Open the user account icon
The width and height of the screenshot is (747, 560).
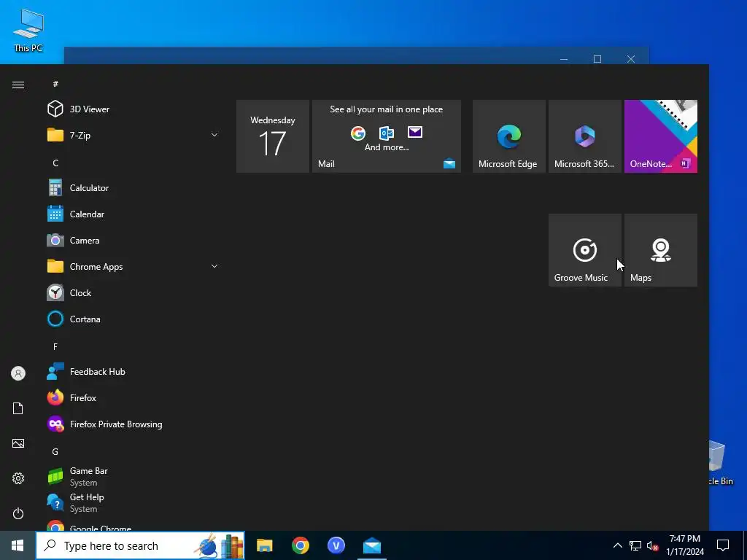(18, 373)
